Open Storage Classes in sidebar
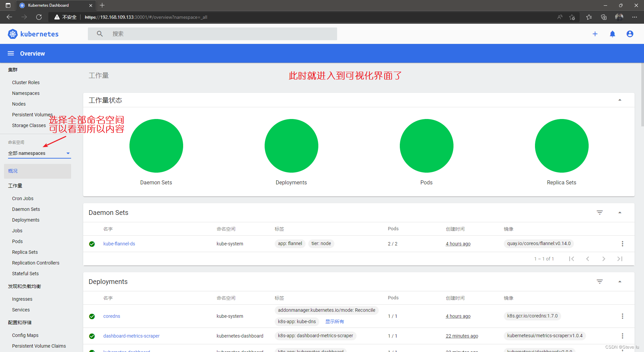Viewport: 644px width, 352px height. [29, 125]
